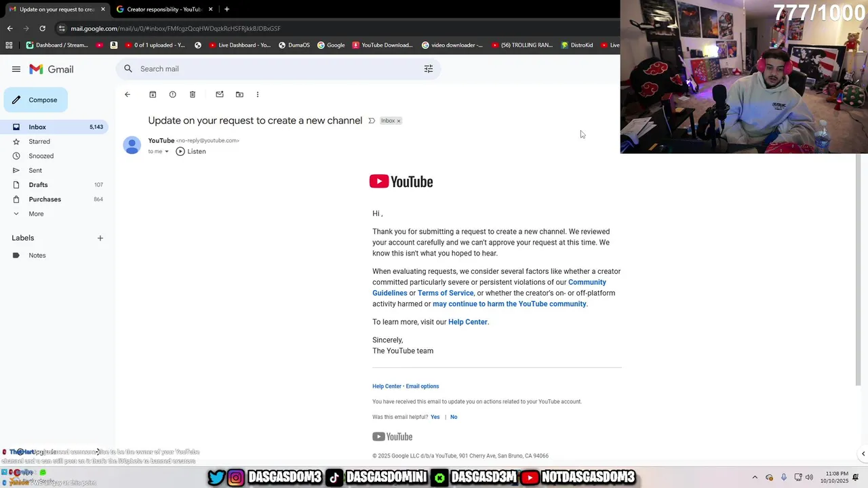Click the browser address bar
Viewport: 868px width, 488px height.
click(332, 28)
